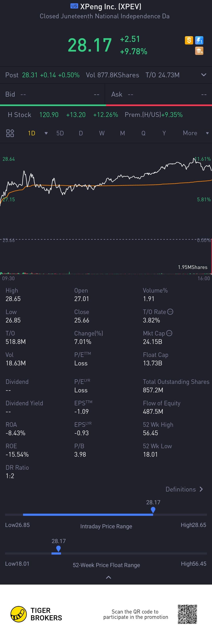Click the Intraday Price Range marker
This screenshot has height=644, width=212.
pyautogui.click(x=153, y=509)
